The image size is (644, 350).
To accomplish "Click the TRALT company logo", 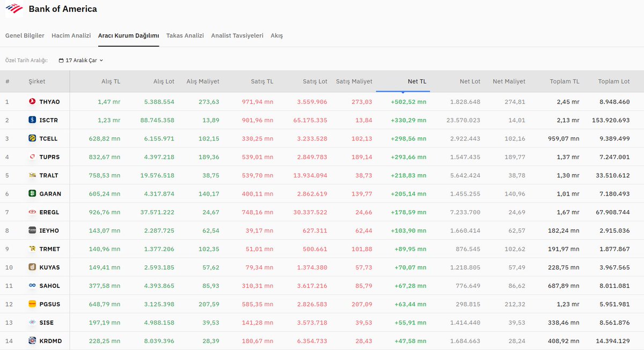I will 33,175.
